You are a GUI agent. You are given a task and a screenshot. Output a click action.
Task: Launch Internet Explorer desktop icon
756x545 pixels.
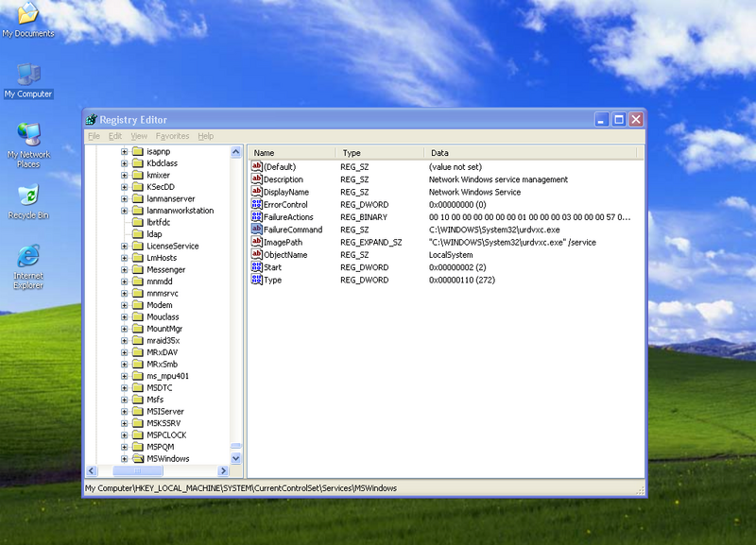tap(28, 267)
